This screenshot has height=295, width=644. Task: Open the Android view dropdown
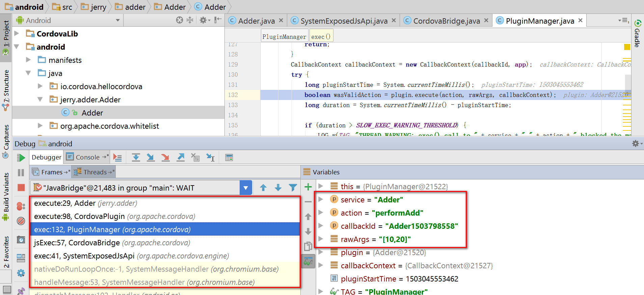pos(118,20)
